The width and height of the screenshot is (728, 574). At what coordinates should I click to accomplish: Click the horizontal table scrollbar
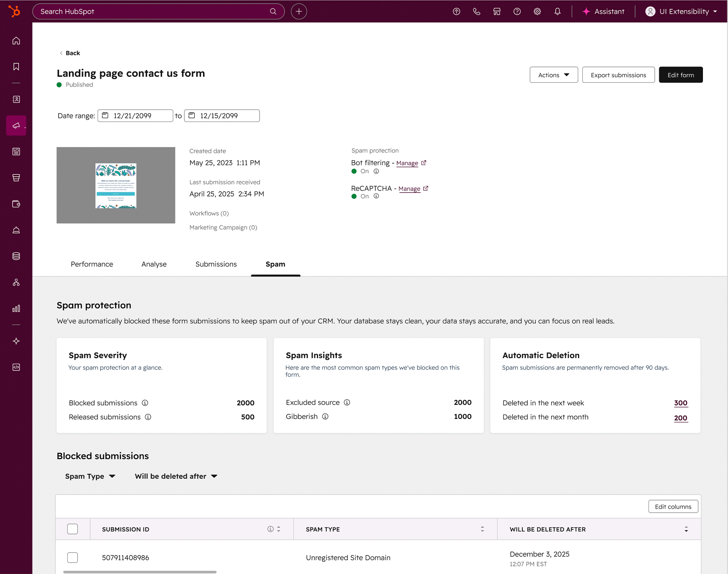[140, 572]
